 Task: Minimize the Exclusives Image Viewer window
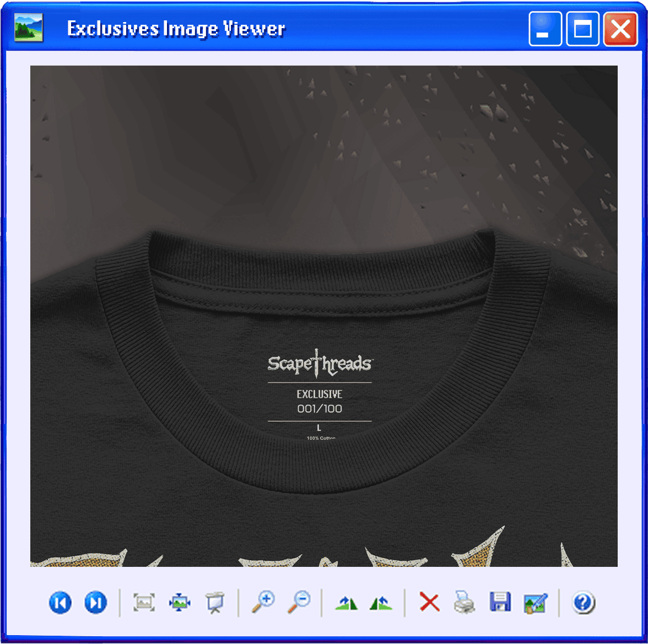[545, 29]
